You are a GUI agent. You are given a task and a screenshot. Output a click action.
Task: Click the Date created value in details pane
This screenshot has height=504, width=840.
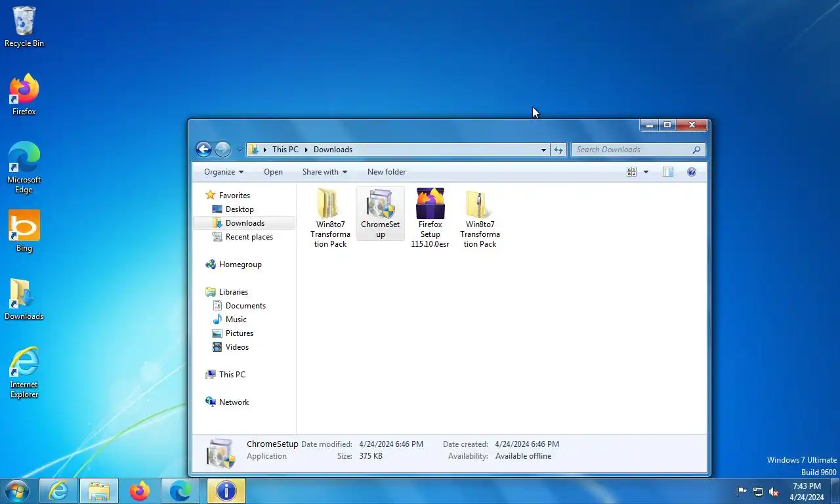527,444
